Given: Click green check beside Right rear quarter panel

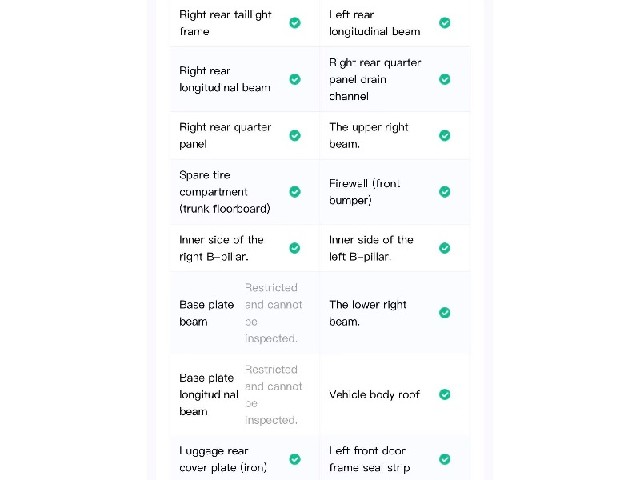Looking at the screenshot, I should pyautogui.click(x=295, y=136).
